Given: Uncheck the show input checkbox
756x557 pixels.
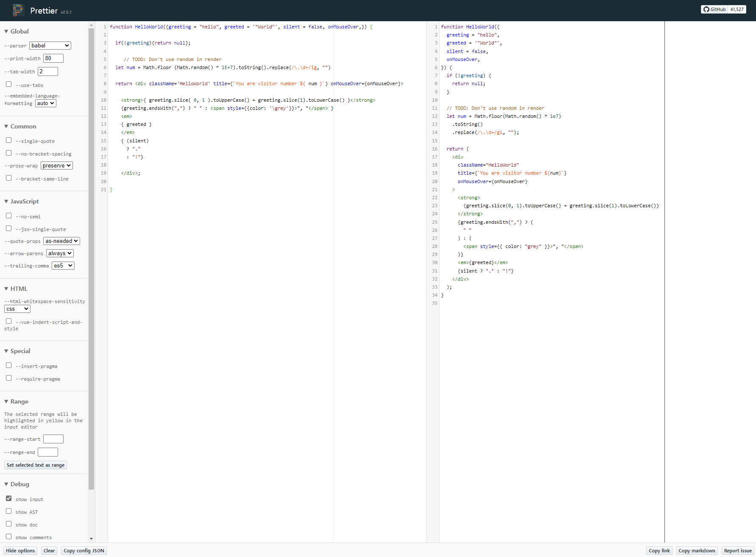Looking at the screenshot, I should coord(8,499).
